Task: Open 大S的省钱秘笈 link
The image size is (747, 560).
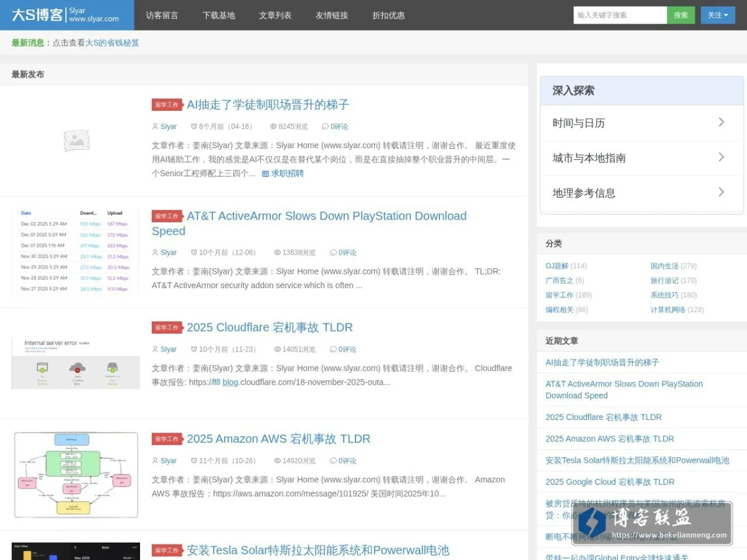Action: pyautogui.click(x=112, y=43)
